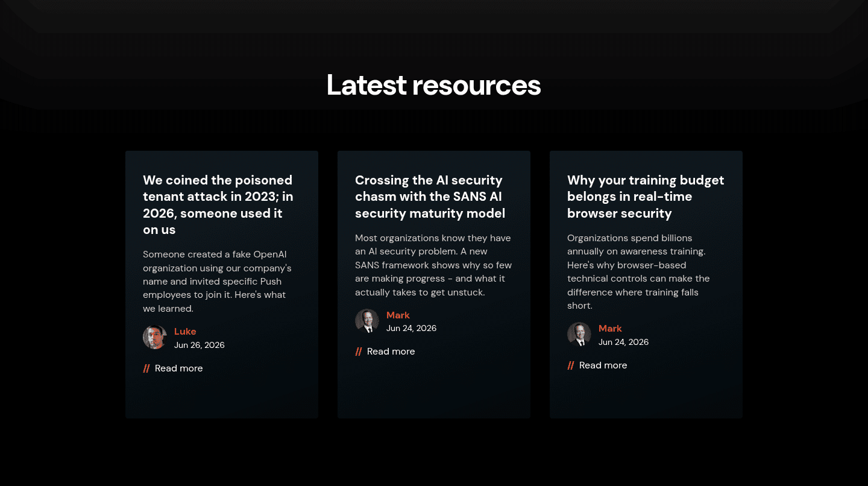Open the poisoned tenant attack article title
The width and height of the screenshot is (868, 486).
(x=218, y=205)
